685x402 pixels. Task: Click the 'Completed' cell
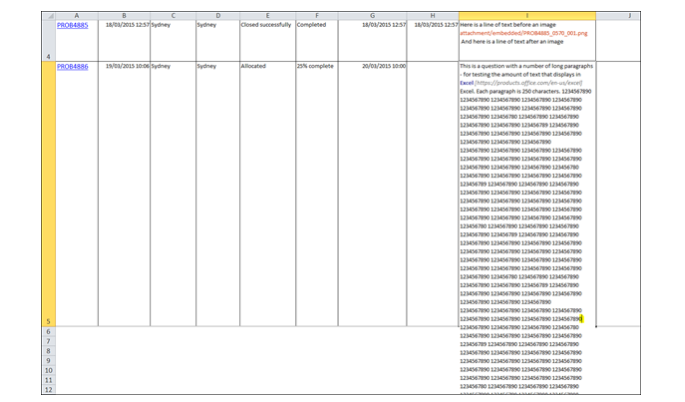317,41
